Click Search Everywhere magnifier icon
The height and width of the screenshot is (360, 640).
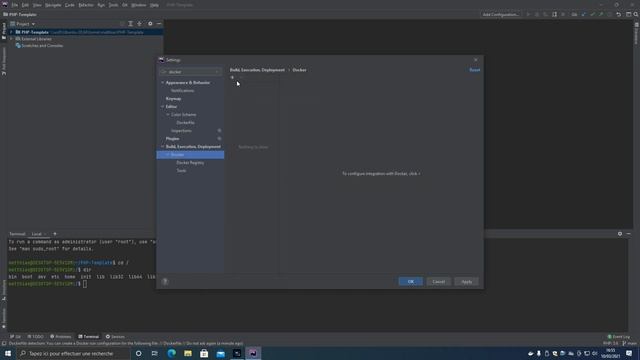pyautogui.click(x=636, y=14)
